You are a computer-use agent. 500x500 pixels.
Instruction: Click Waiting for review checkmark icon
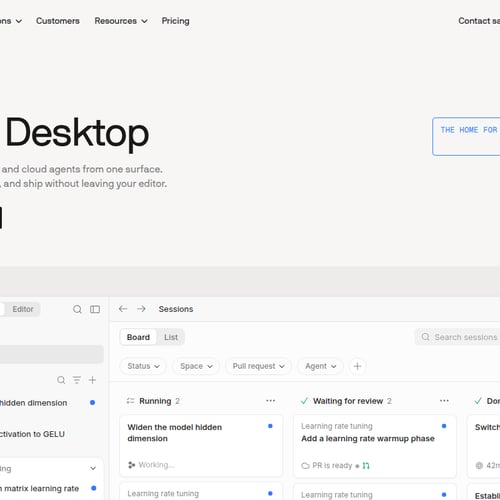pyautogui.click(x=304, y=401)
